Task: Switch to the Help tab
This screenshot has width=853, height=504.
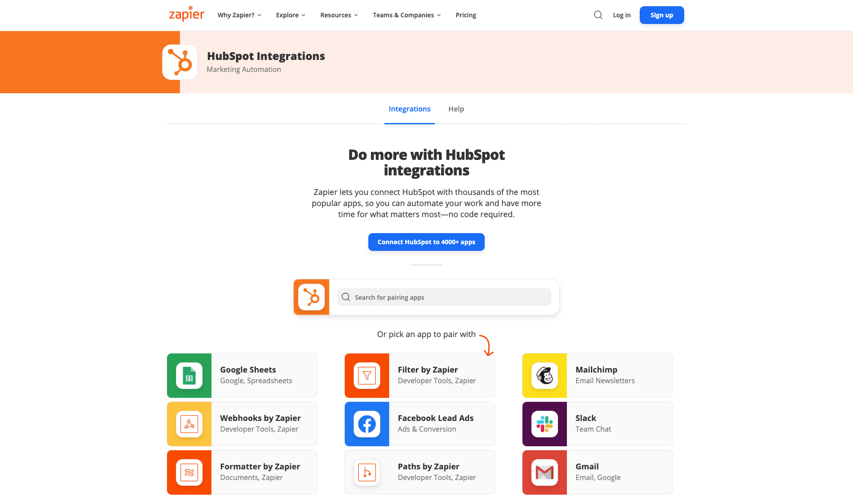Action: [x=456, y=109]
